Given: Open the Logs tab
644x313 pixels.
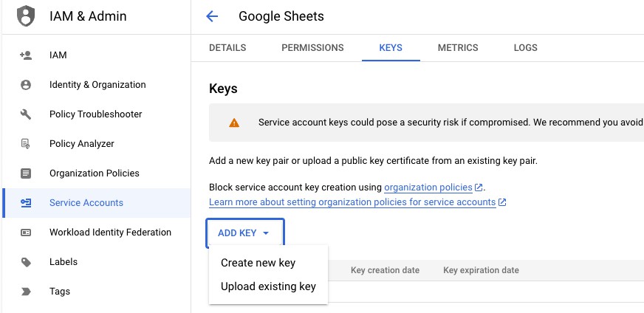Looking at the screenshot, I should [525, 48].
